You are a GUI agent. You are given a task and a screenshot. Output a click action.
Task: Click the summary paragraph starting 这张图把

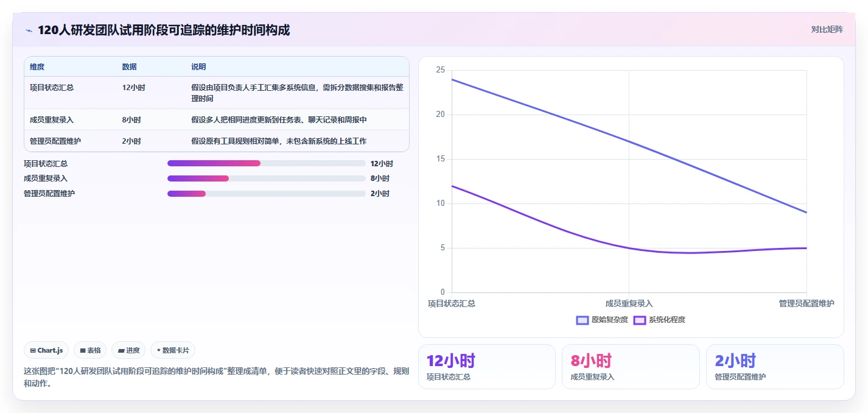[x=216, y=377]
